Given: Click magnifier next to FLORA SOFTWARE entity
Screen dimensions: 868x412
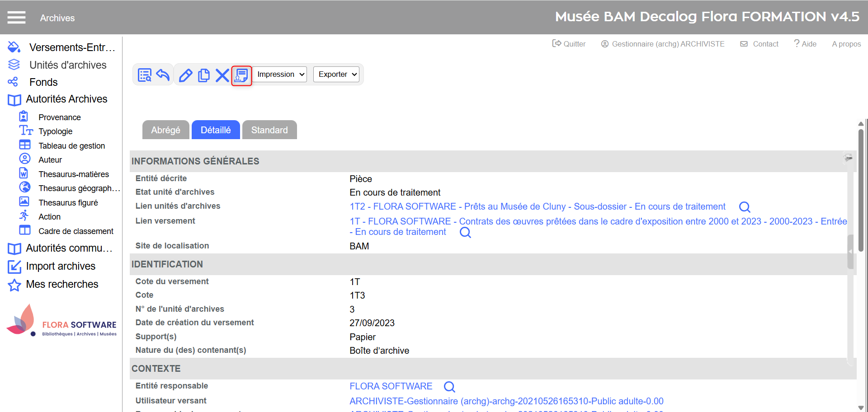Looking at the screenshot, I should pos(449,387).
